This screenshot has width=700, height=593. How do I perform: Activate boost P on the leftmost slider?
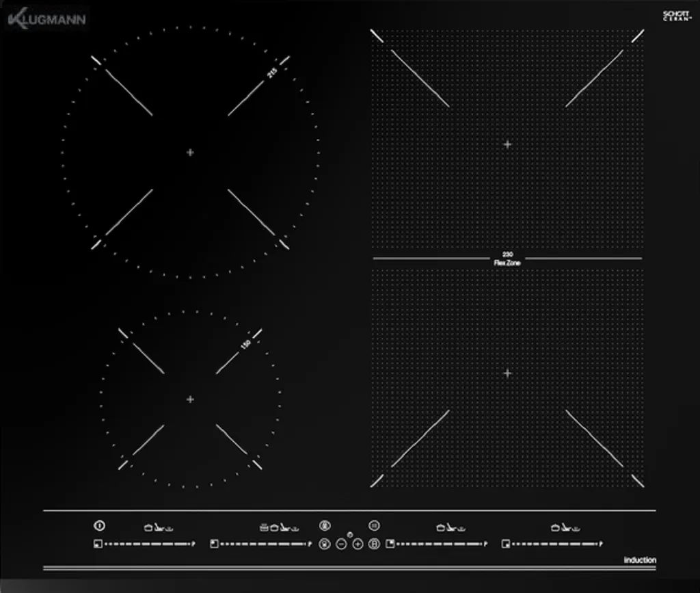[194, 544]
